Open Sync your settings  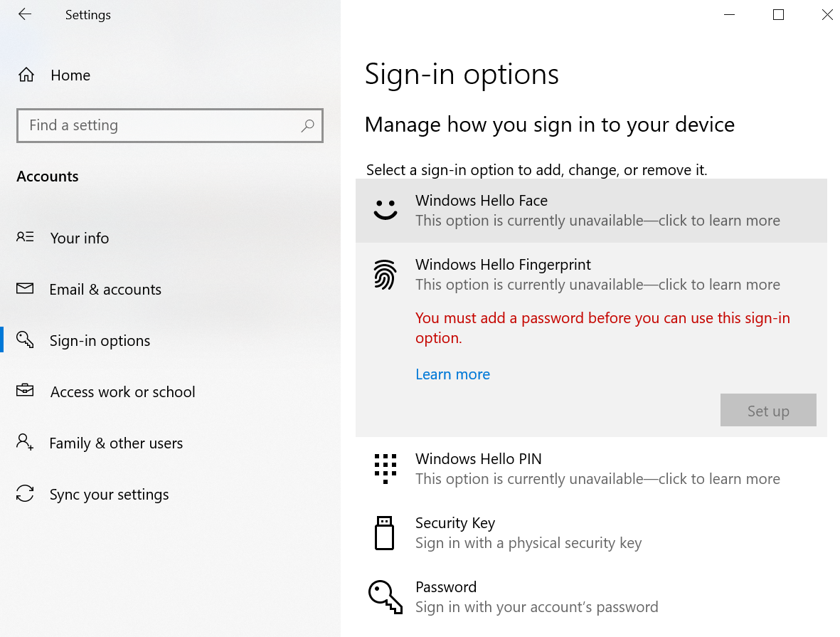(171, 495)
